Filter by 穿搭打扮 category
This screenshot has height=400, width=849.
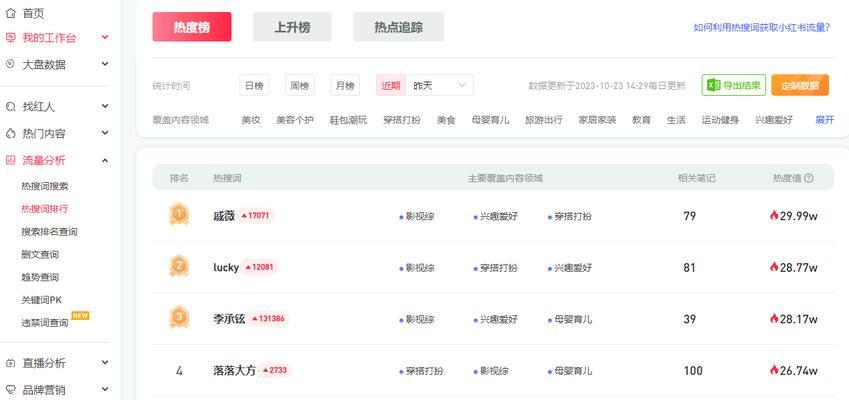point(402,120)
